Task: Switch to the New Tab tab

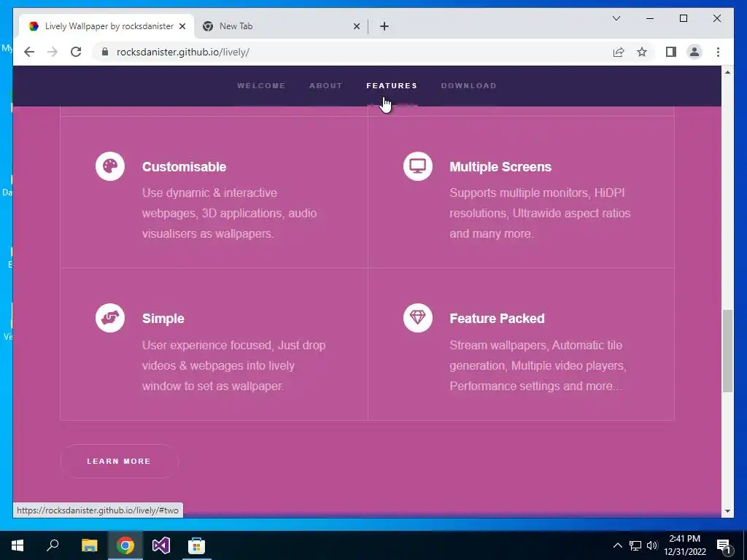Action: [x=281, y=26]
